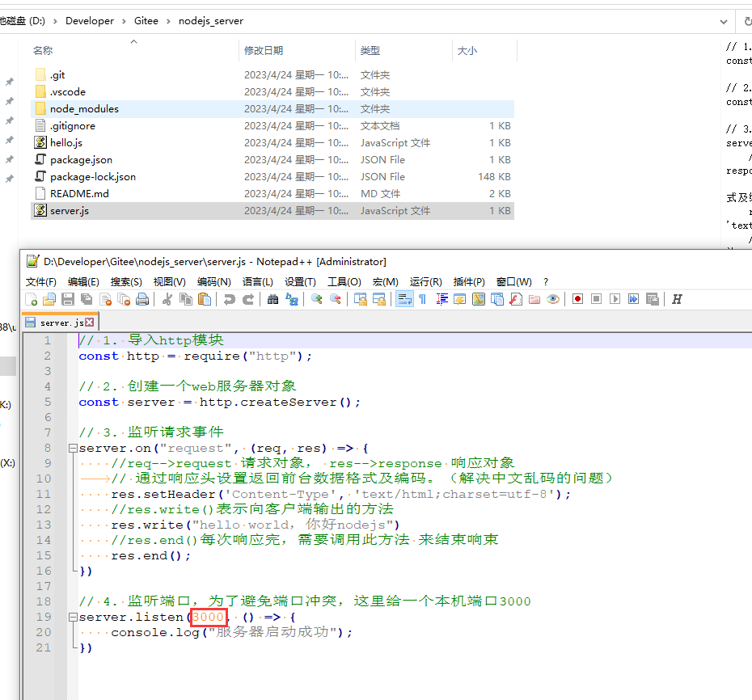Open the 插件(P) plugins menu
The image size is (752, 700).
[x=469, y=281]
